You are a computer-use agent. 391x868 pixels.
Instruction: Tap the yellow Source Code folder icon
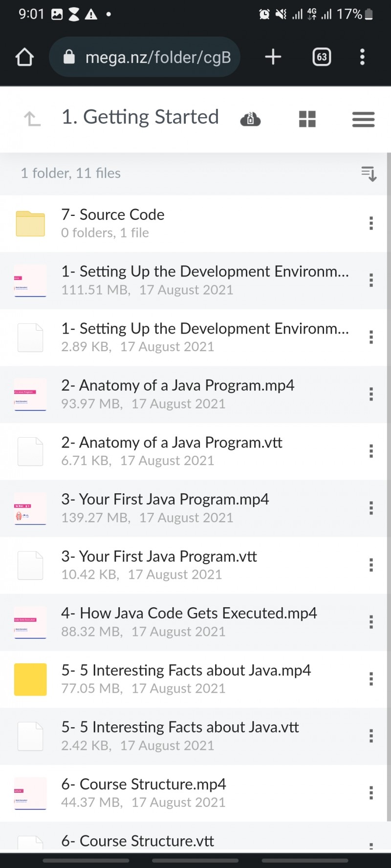pos(30,223)
